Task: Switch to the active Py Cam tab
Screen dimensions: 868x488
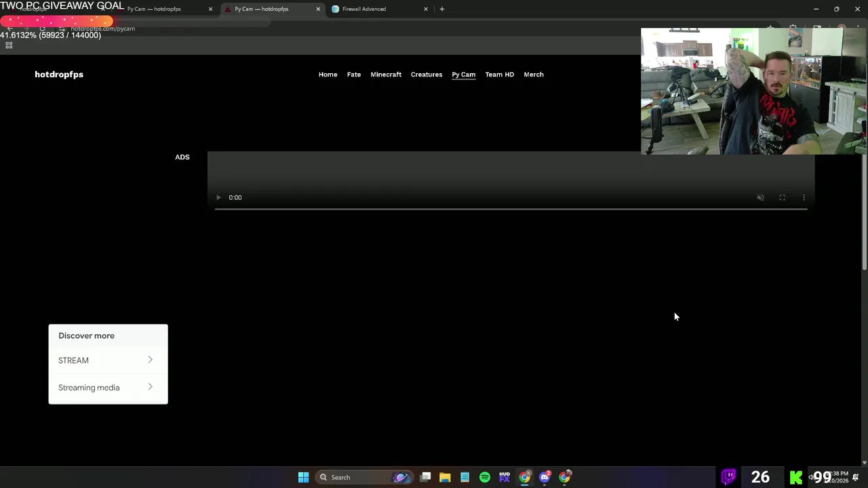Action: click(x=270, y=9)
